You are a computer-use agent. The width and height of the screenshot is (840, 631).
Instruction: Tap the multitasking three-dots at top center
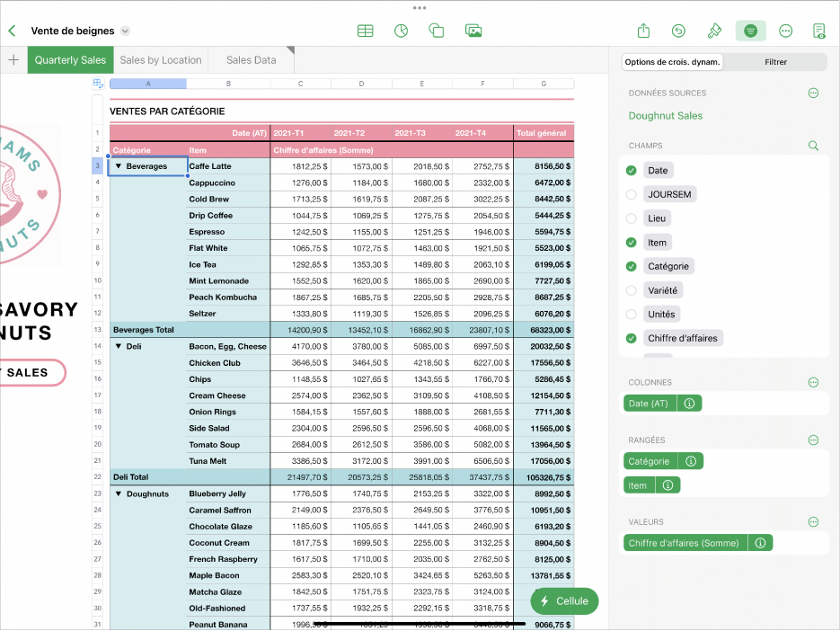[x=420, y=7]
